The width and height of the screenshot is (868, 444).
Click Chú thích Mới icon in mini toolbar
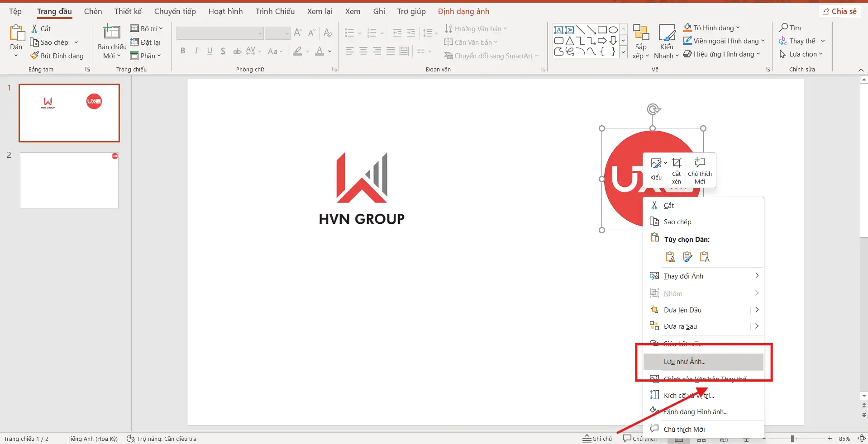pos(700,162)
